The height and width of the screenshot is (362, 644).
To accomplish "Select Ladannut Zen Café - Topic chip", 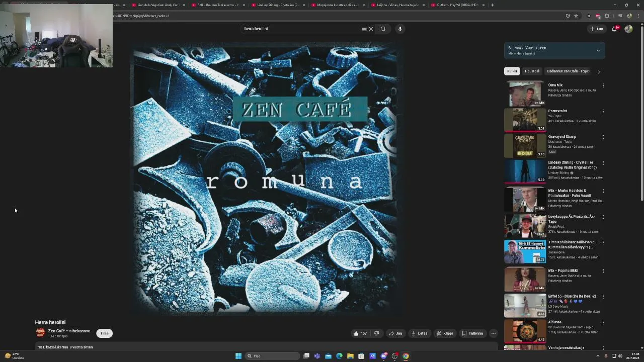I will coord(568,71).
